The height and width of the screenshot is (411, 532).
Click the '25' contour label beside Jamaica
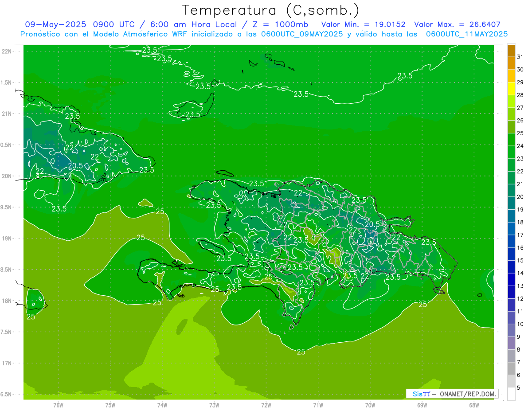click(x=31, y=317)
